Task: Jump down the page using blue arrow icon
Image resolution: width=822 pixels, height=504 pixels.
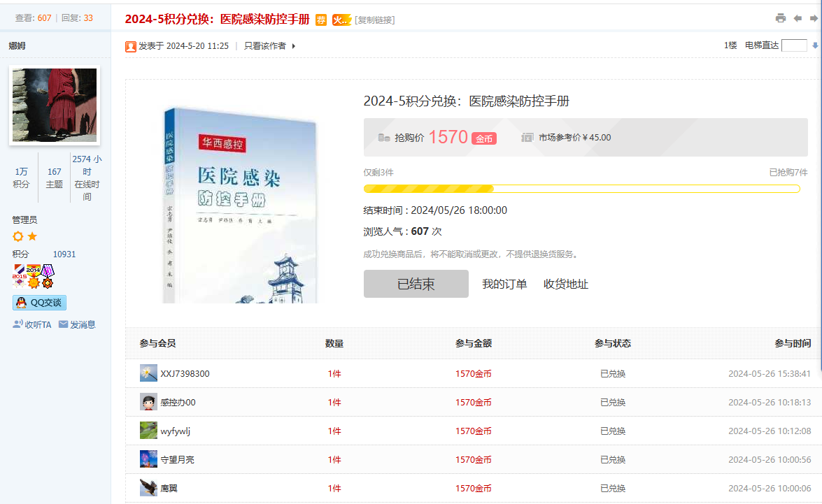Action: coord(816,45)
